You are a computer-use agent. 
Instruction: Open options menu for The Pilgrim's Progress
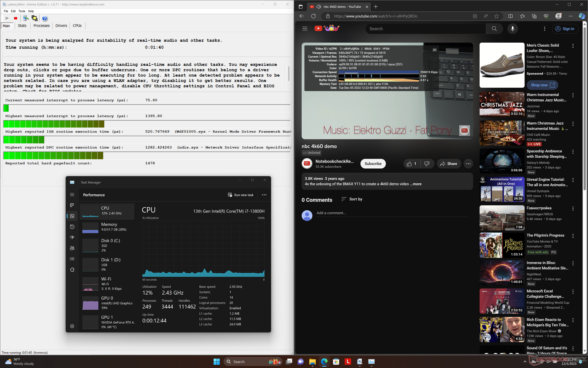point(573,236)
